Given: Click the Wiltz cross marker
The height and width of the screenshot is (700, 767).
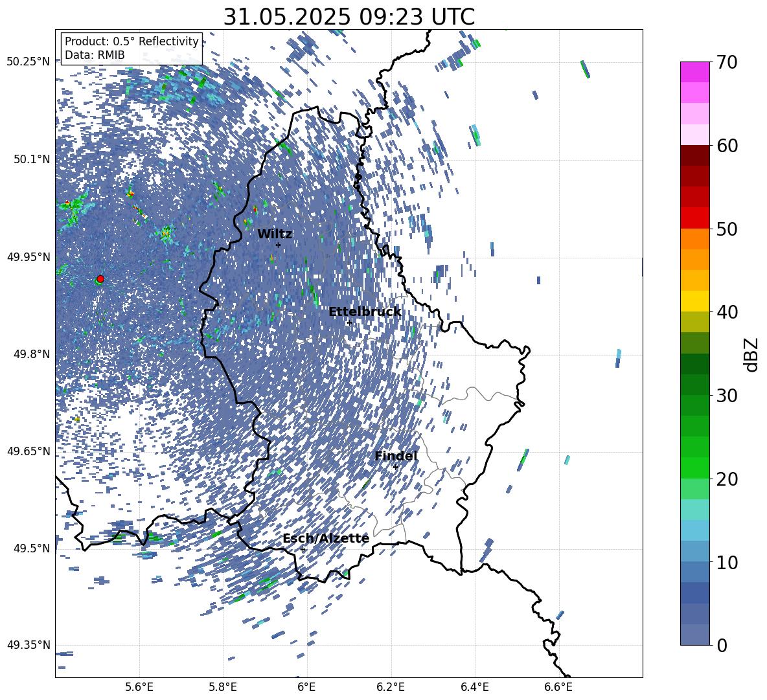Looking at the screenshot, I should [278, 245].
